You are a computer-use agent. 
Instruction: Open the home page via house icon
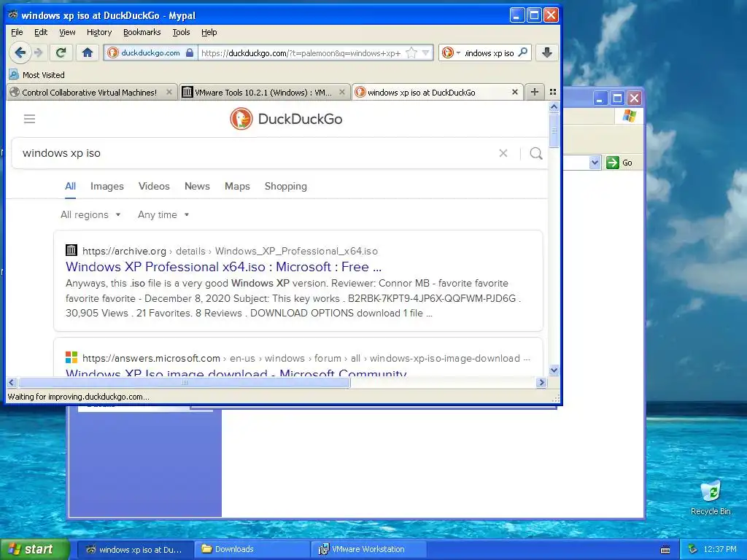tap(88, 52)
